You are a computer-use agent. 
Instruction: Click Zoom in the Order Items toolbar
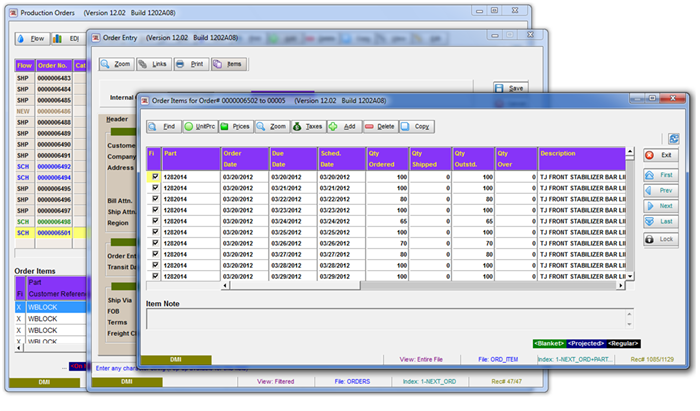tap(272, 127)
